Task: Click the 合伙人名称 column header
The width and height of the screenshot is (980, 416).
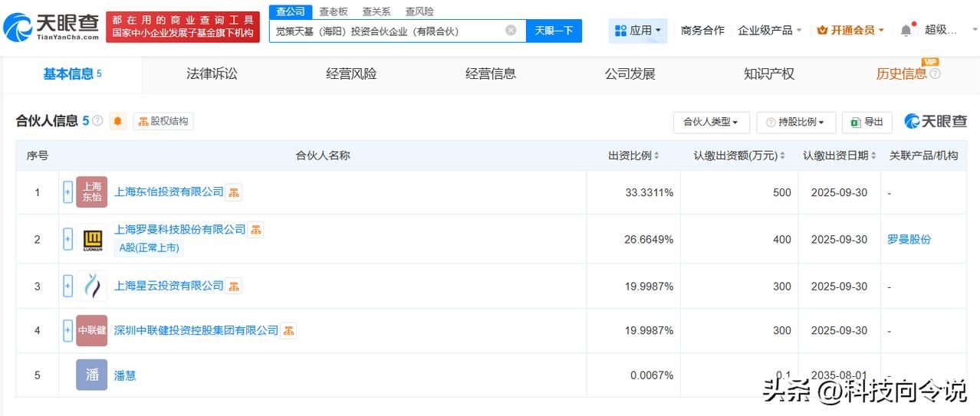Action: [x=323, y=156]
